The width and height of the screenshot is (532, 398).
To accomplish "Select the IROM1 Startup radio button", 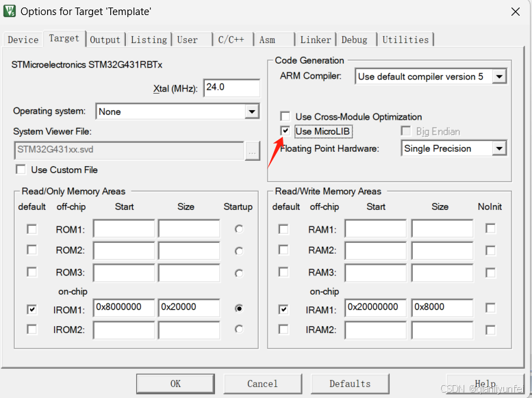I will click(239, 308).
